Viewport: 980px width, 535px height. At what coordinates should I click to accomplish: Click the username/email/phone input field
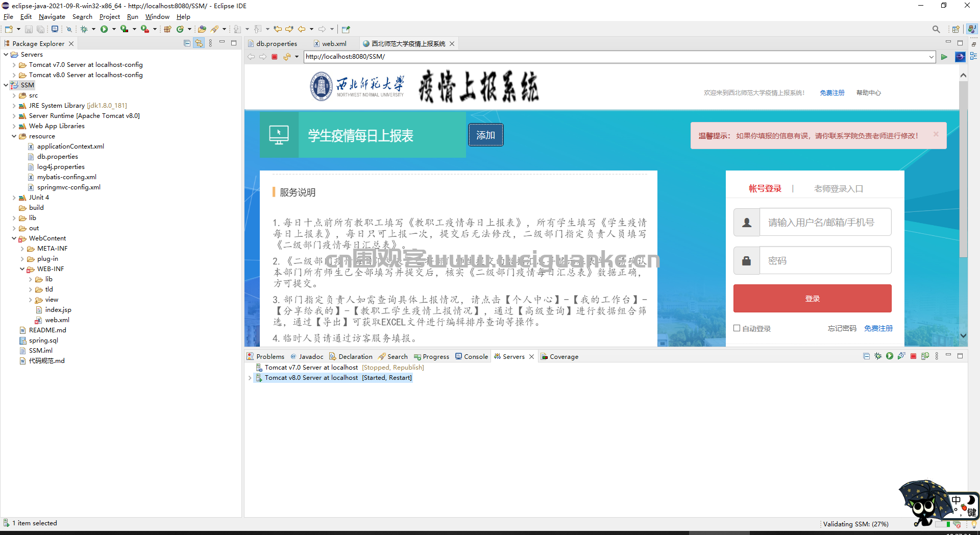[x=825, y=222]
